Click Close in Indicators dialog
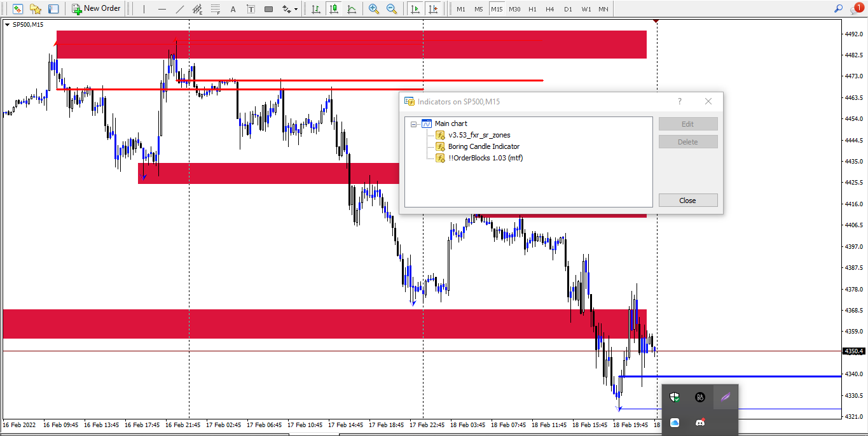This screenshot has height=436, width=868. [688, 200]
